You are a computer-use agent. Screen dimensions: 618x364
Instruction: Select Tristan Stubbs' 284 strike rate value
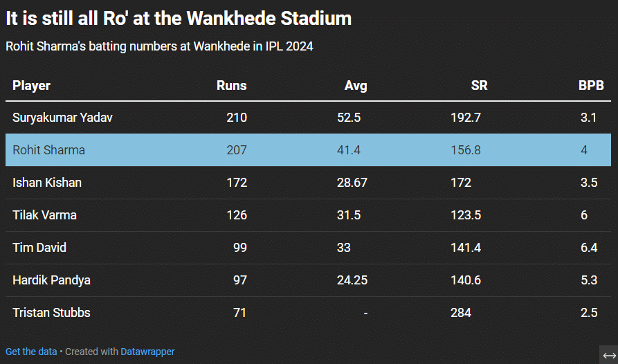[x=461, y=313]
